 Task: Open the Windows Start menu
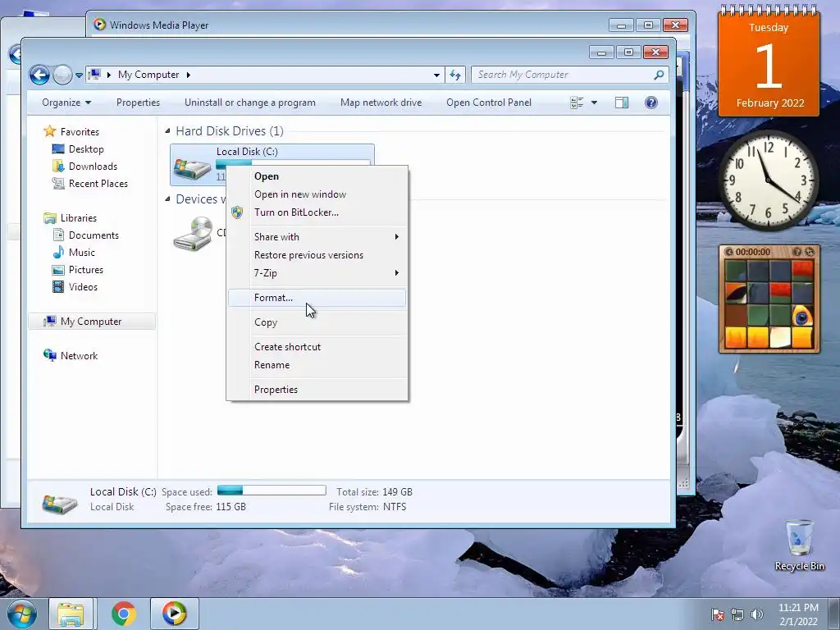pyautogui.click(x=21, y=614)
